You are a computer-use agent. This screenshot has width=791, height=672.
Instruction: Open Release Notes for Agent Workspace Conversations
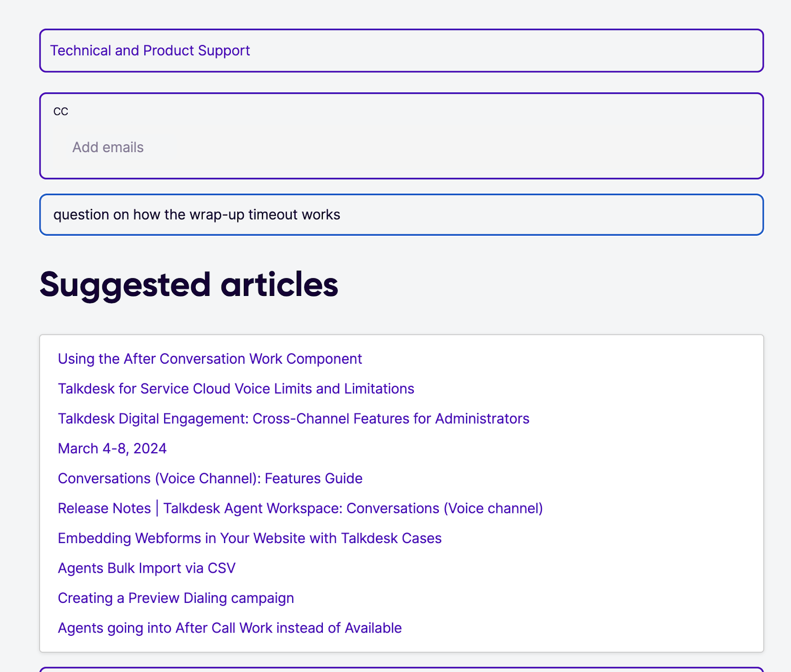300,508
